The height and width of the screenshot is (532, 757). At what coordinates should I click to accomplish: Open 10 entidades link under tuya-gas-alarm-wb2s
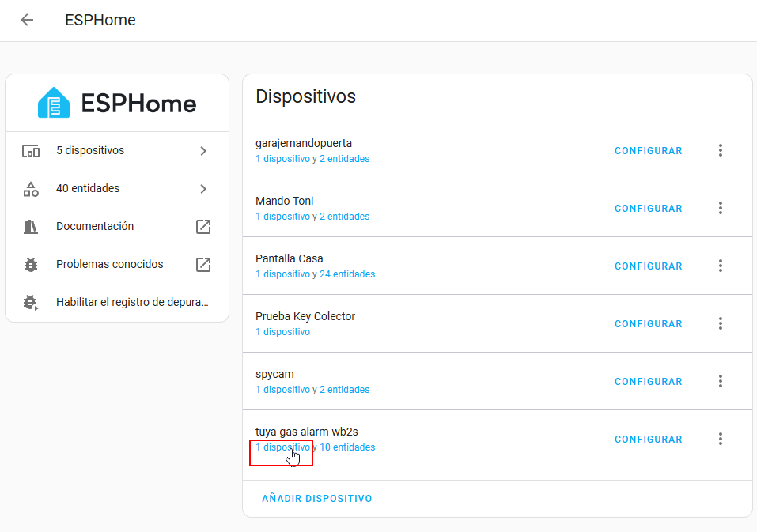coord(347,447)
